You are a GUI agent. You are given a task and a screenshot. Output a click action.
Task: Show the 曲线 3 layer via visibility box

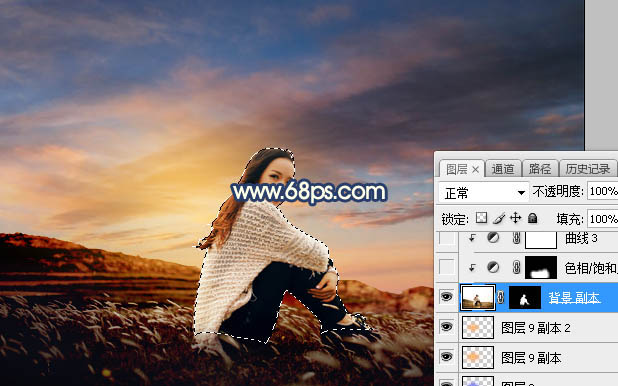[447, 238]
